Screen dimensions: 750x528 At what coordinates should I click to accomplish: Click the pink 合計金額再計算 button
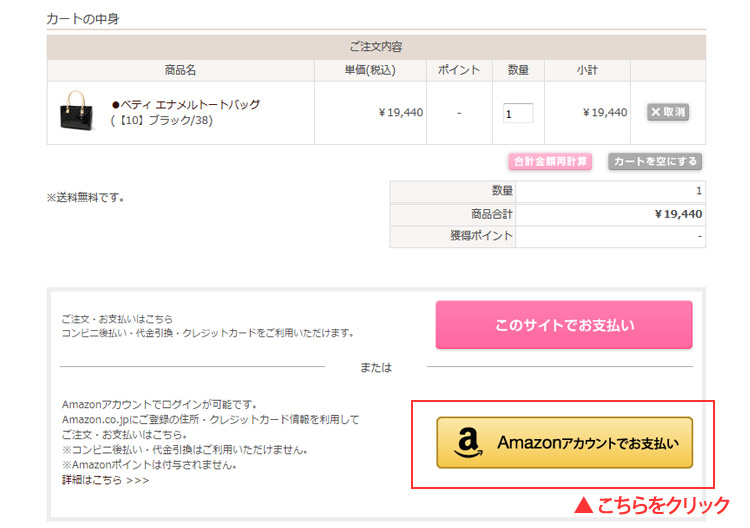[x=550, y=162]
